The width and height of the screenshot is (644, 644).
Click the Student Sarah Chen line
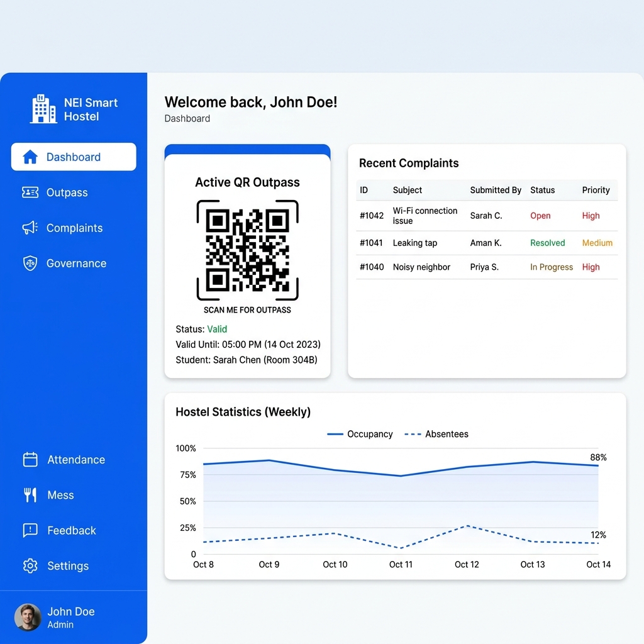247,360
